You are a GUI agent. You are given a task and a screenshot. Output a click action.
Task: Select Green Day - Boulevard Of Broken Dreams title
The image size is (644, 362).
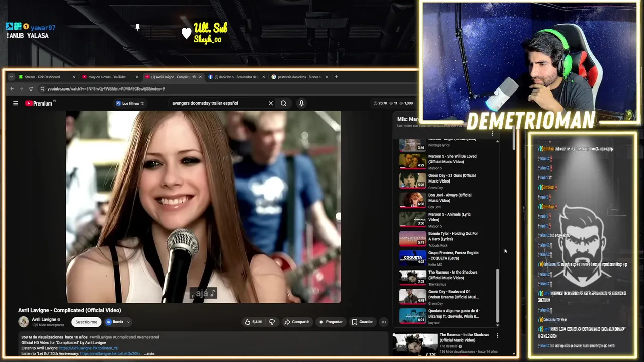tap(453, 294)
